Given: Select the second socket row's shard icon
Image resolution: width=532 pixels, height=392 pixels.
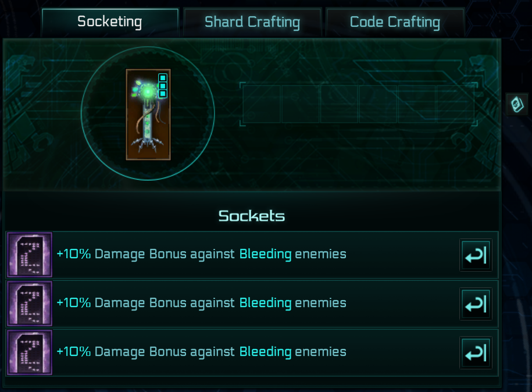Looking at the screenshot, I should [30, 304].
